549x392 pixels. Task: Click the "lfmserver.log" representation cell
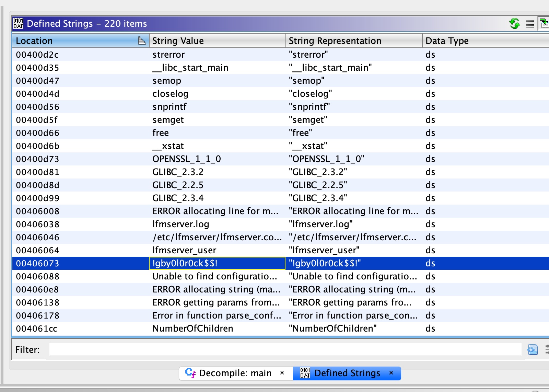[354, 224]
